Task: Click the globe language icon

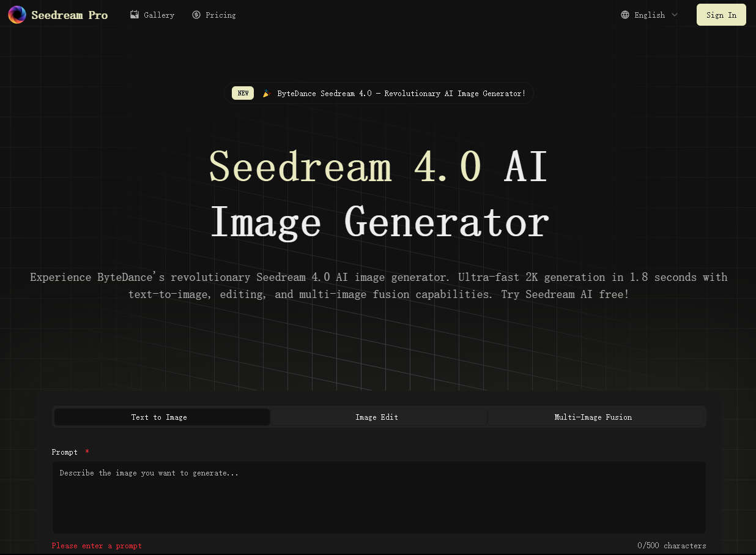Action: pos(625,15)
